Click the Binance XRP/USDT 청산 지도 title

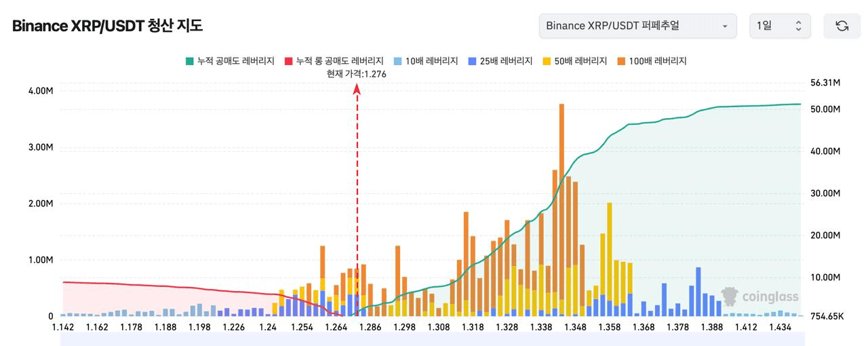point(107,26)
